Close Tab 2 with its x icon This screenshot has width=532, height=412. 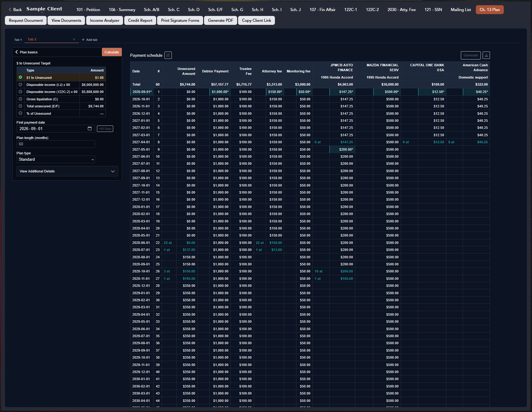point(74,39)
